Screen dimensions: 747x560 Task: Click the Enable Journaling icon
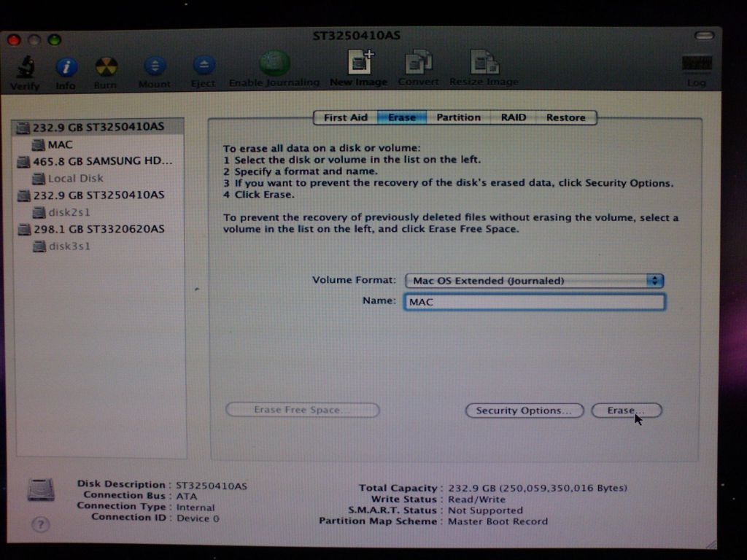[x=274, y=63]
